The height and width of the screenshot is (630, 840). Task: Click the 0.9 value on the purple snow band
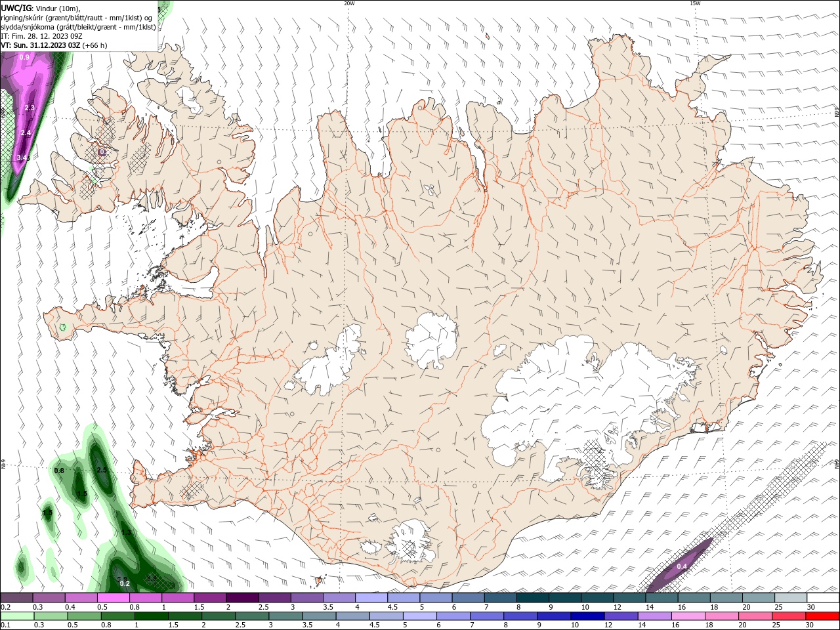(24, 58)
